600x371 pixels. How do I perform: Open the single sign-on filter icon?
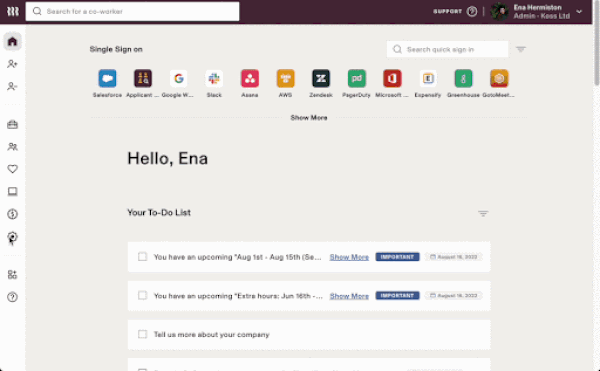[x=521, y=49]
